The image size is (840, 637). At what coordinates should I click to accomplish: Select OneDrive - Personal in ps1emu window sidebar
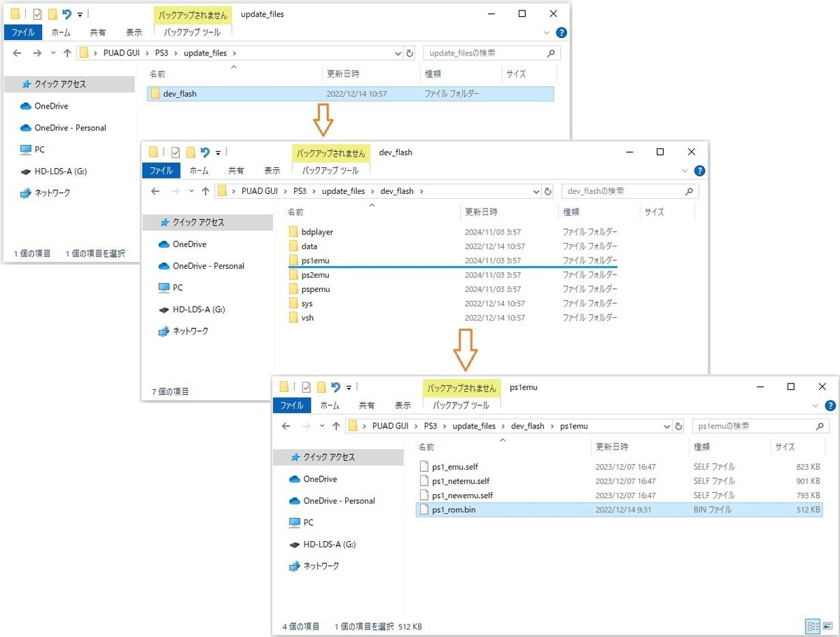coord(339,501)
